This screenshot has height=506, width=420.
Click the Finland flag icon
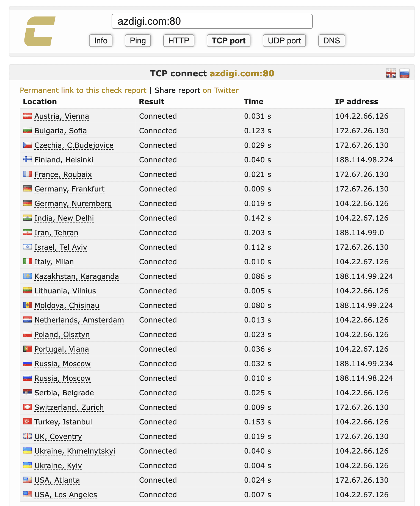[x=27, y=160]
